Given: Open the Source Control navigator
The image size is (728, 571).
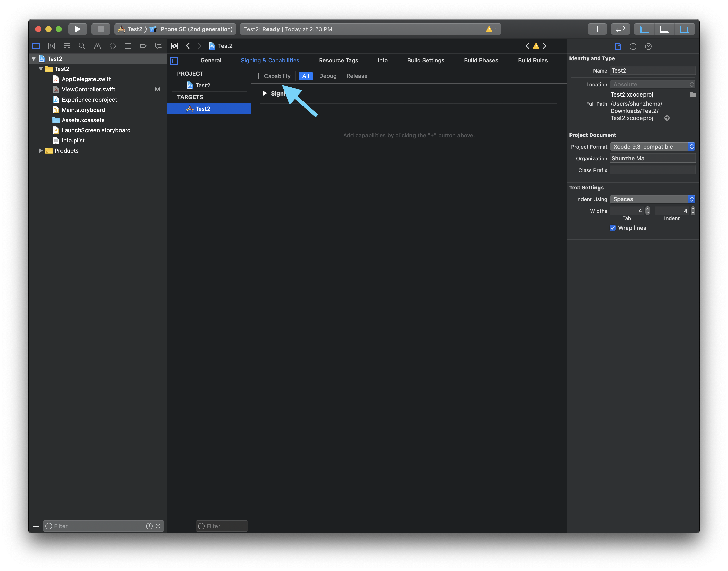Looking at the screenshot, I should click(52, 46).
